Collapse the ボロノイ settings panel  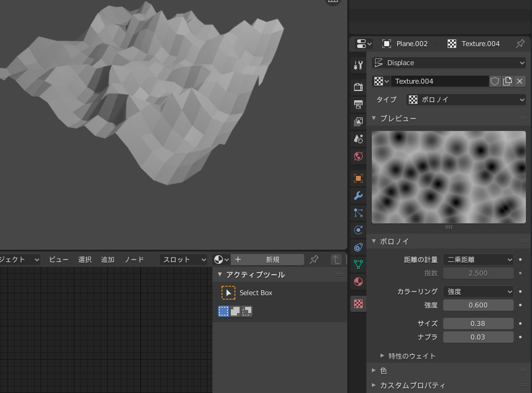[374, 241]
